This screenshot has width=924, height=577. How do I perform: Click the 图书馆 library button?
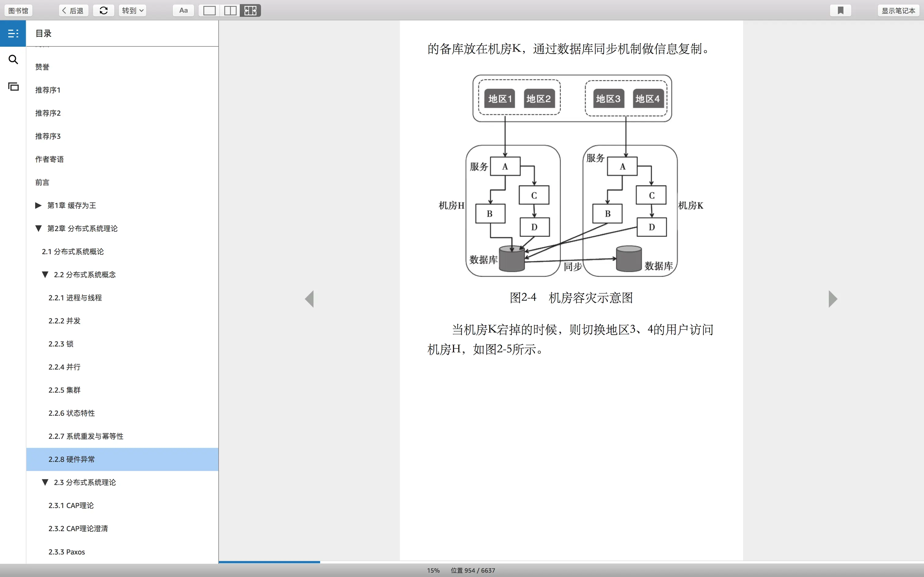click(x=18, y=11)
